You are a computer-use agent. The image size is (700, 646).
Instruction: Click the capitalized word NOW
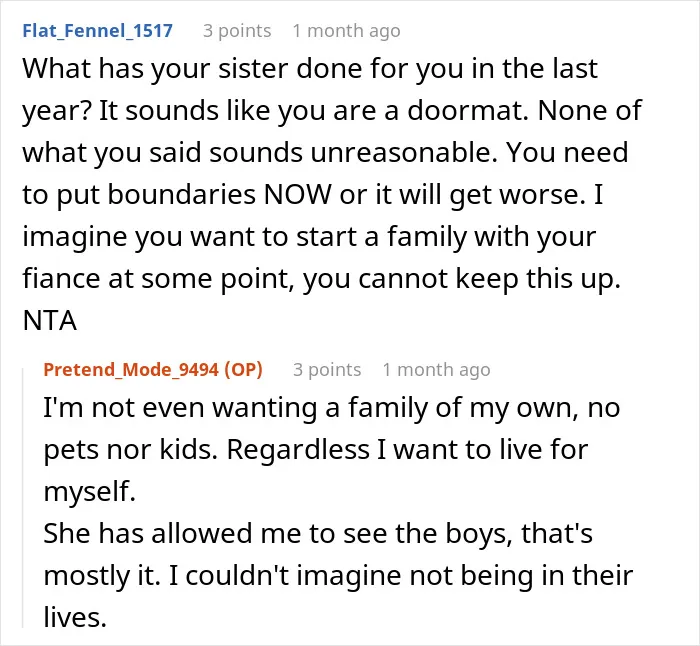pyautogui.click(x=298, y=195)
